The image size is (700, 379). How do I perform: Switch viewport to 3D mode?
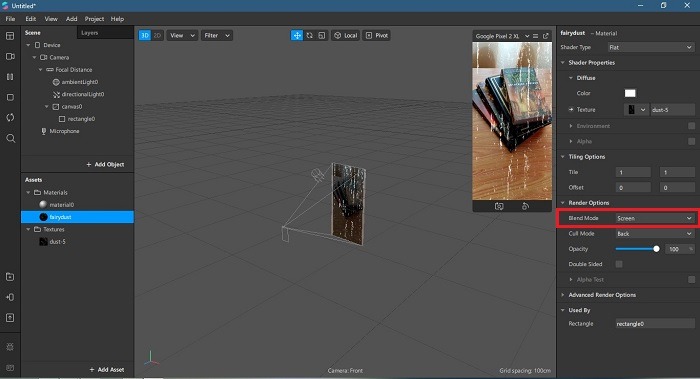(x=145, y=35)
